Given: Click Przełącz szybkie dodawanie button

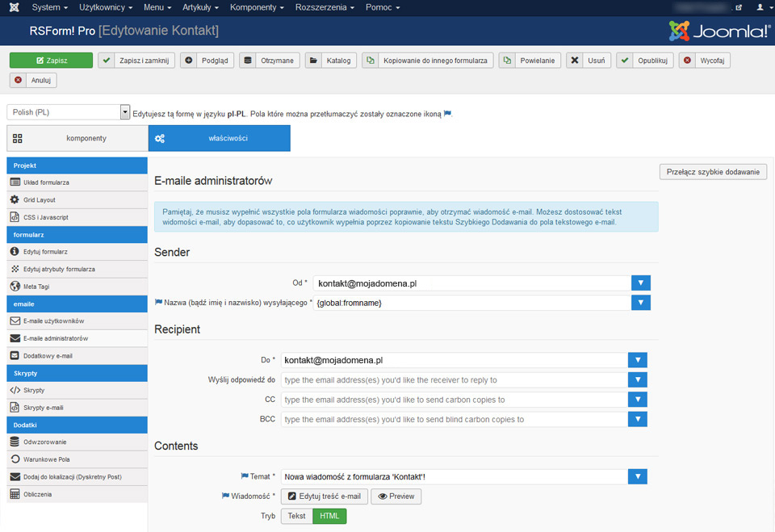Looking at the screenshot, I should (x=713, y=172).
